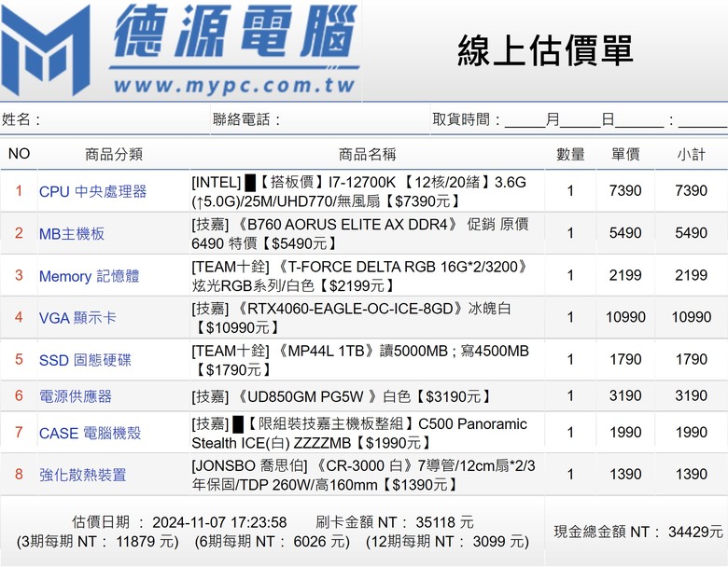Image resolution: width=728 pixels, height=567 pixels.
Task: Open the 電源供應器 category link
Action: (76, 396)
